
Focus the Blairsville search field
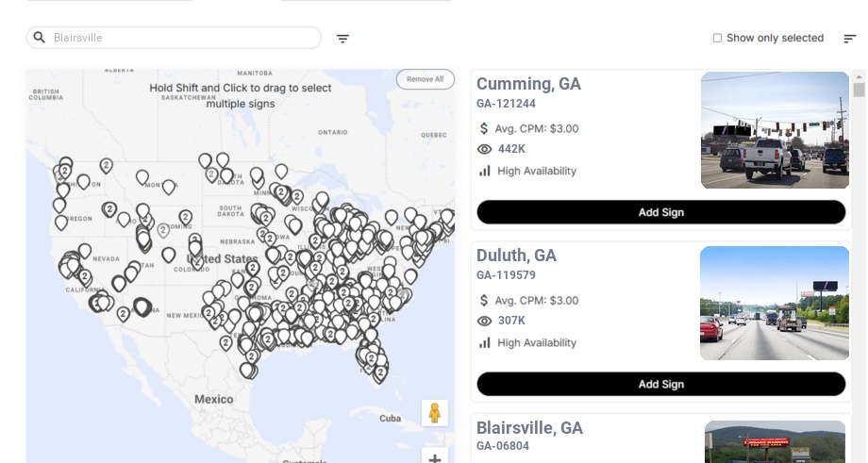click(179, 38)
